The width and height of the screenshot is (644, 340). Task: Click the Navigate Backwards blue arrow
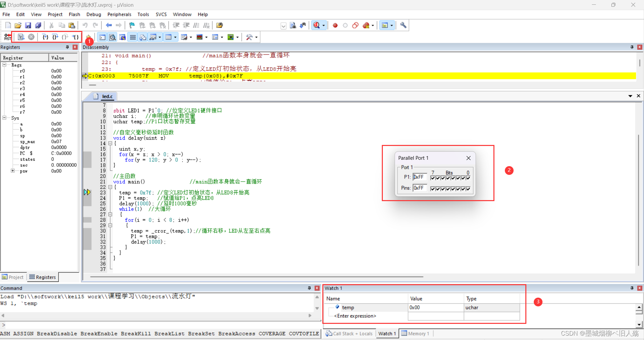pyautogui.click(x=109, y=25)
